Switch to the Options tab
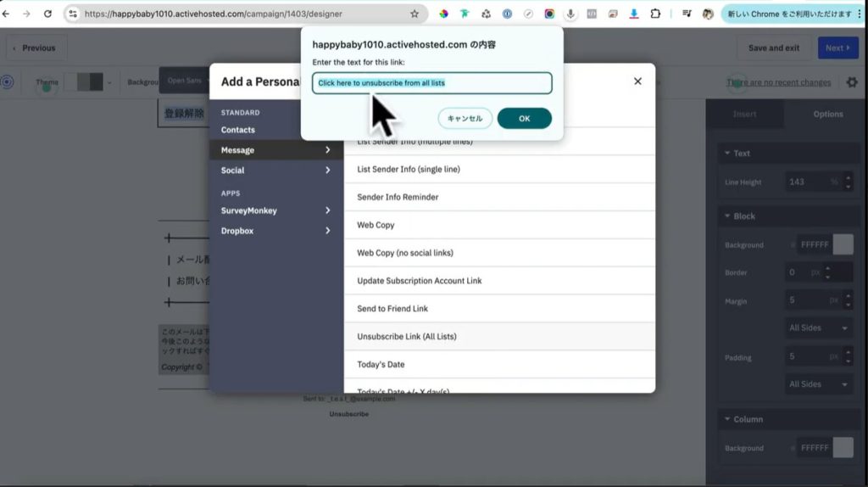This screenshot has height=487, width=868. point(827,114)
